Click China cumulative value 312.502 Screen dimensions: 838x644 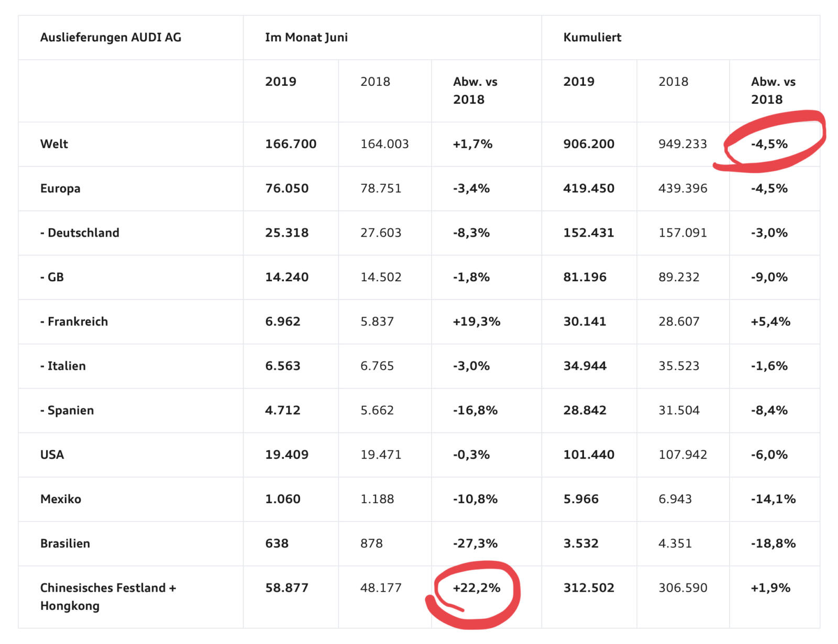tap(589, 588)
